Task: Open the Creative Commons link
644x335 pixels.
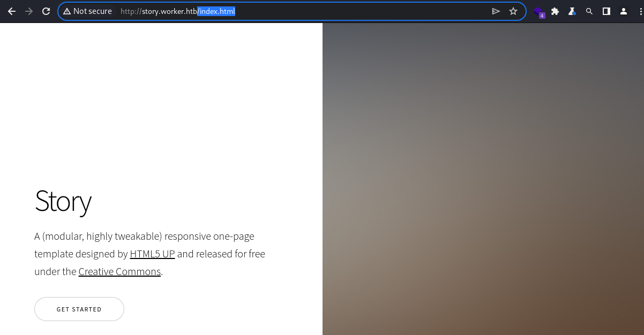Action: pyautogui.click(x=119, y=271)
